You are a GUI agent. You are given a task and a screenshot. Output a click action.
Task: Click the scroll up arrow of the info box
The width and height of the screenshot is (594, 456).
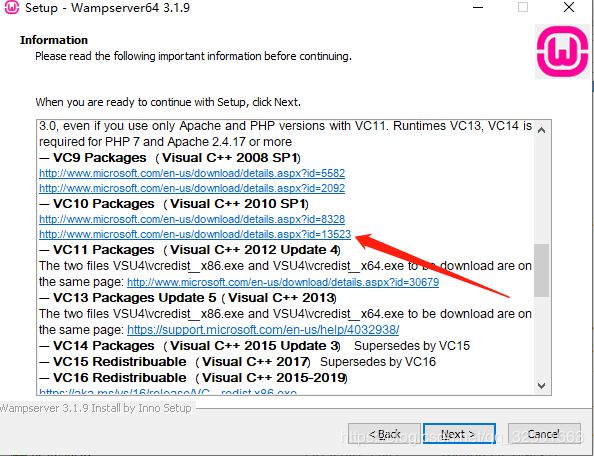541,130
